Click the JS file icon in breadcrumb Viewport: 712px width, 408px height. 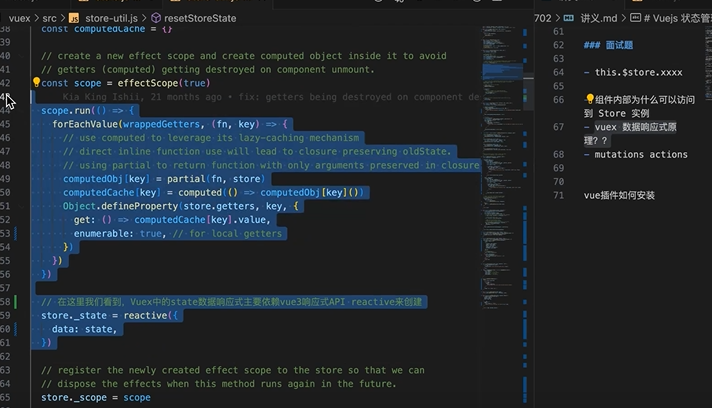tap(74, 18)
